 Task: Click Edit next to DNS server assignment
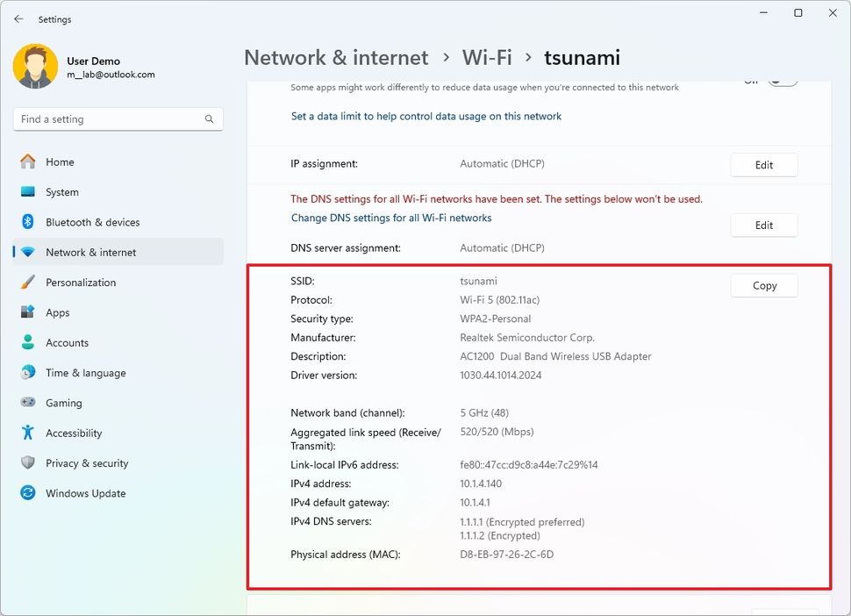click(x=763, y=226)
